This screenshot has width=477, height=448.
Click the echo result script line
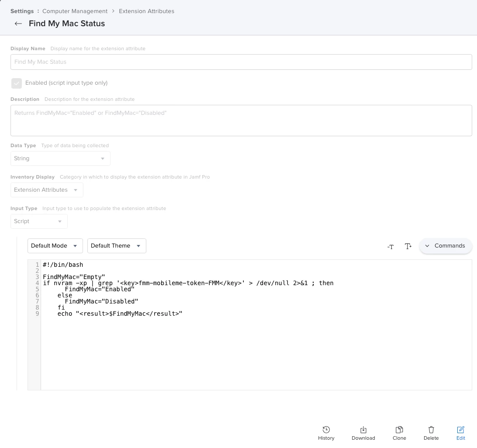(120, 314)
